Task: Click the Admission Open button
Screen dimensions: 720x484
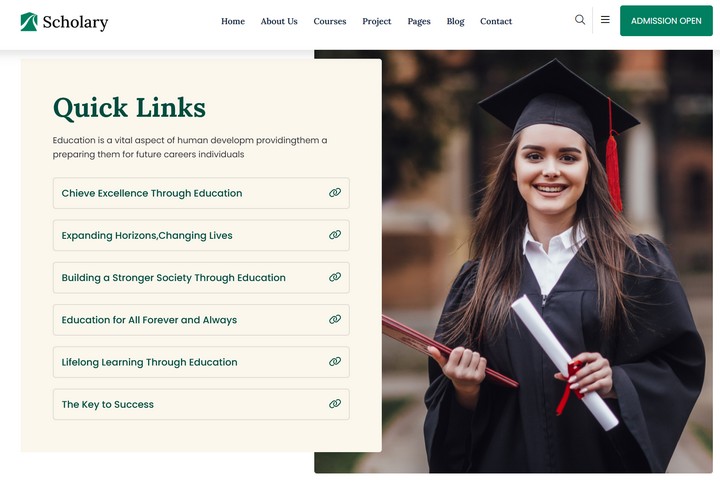Action: (x=666, y=21)
